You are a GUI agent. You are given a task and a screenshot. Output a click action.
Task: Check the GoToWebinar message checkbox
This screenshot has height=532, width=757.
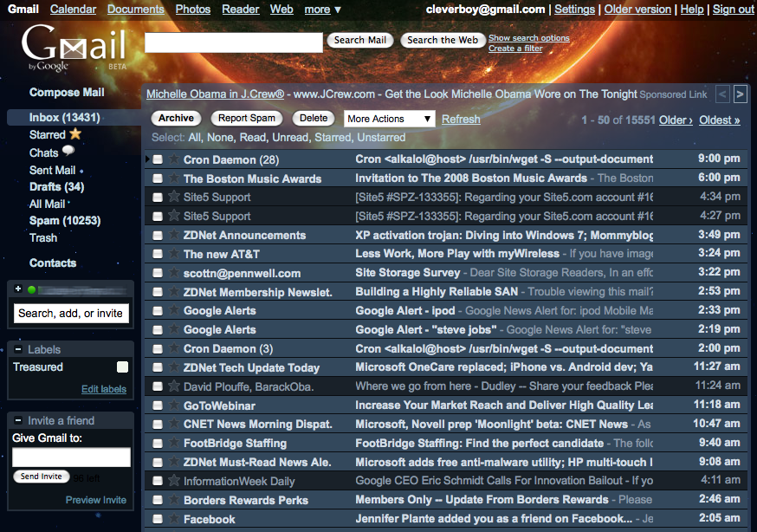(158, 405)
